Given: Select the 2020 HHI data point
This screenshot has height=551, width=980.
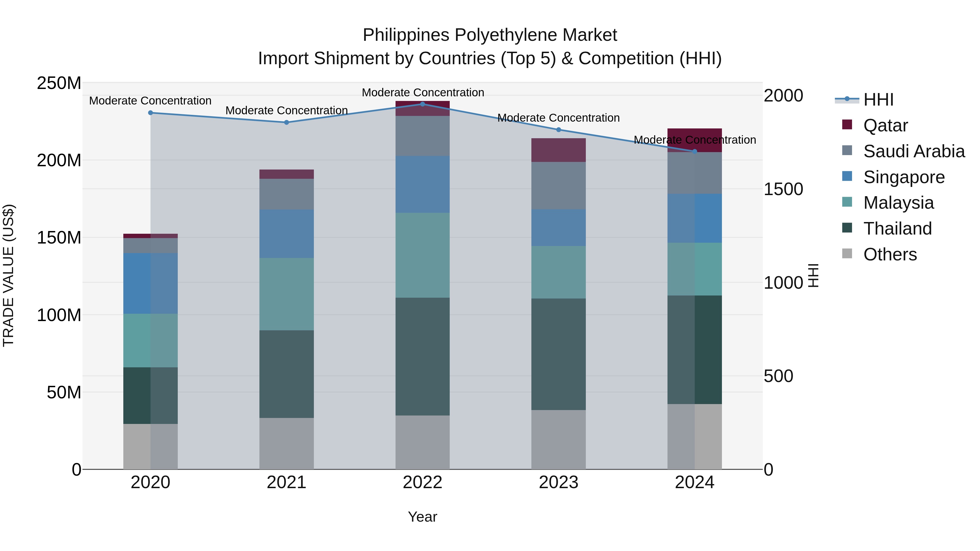Looking at the screenshot, I should click(151, 113).
